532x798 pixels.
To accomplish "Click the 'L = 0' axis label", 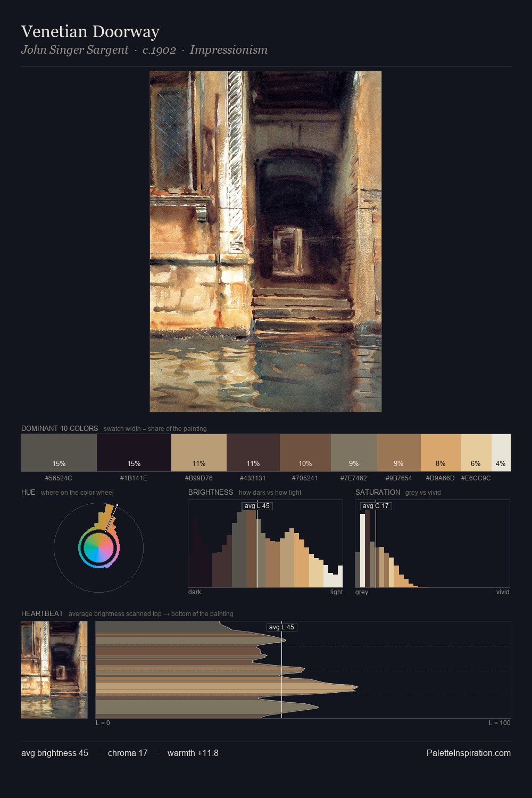I will tap(103, 723).
